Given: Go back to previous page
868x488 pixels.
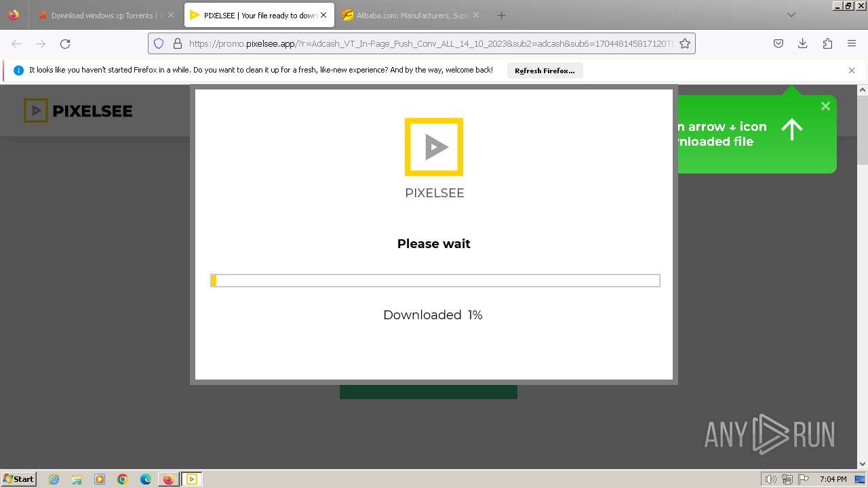Looking at the screenshot, I should [16, 43].
